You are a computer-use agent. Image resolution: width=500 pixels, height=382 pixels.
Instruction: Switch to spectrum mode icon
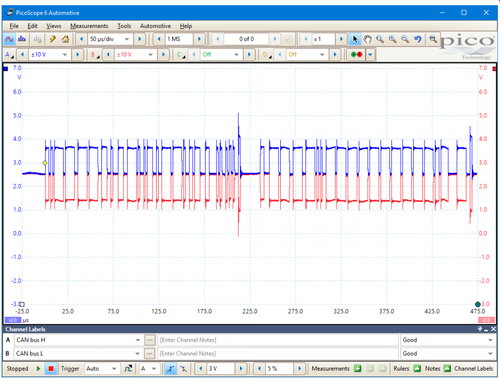(22, 39)
